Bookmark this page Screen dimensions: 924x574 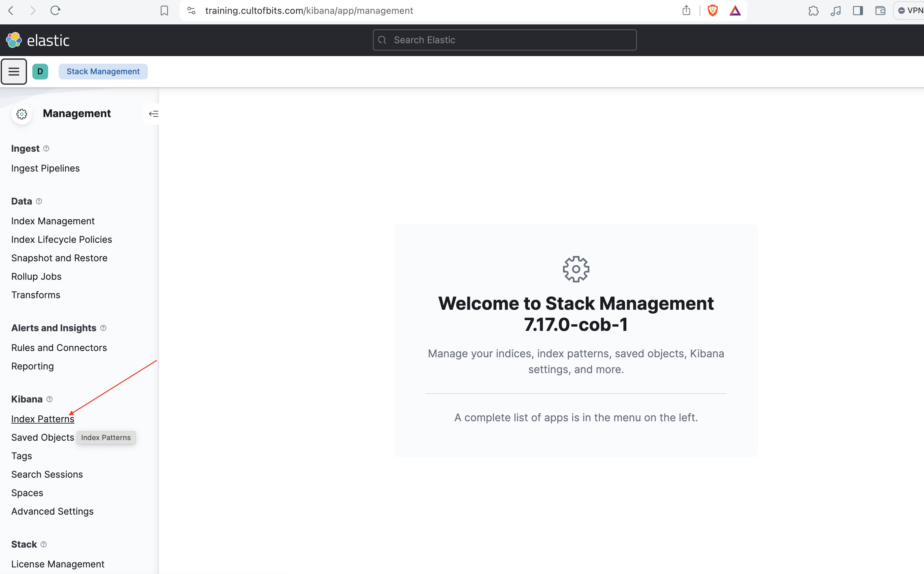(164, 11)
